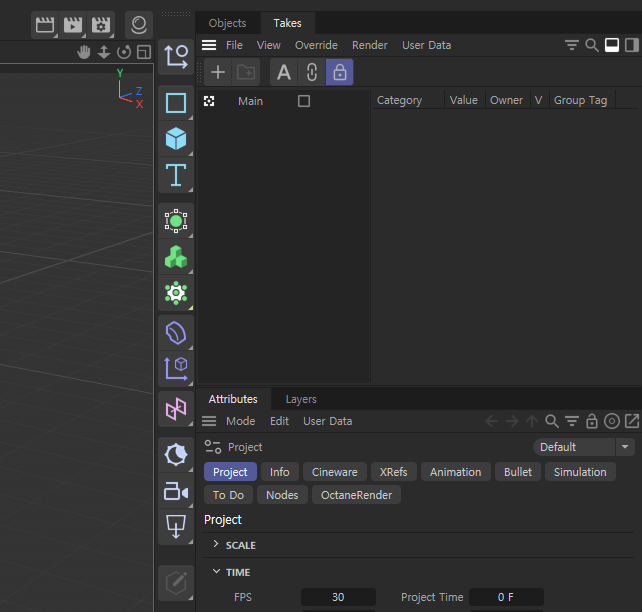Click the Bend deformer icon
The width and height of the screenshot is (642, 612).
coord(176,331)
